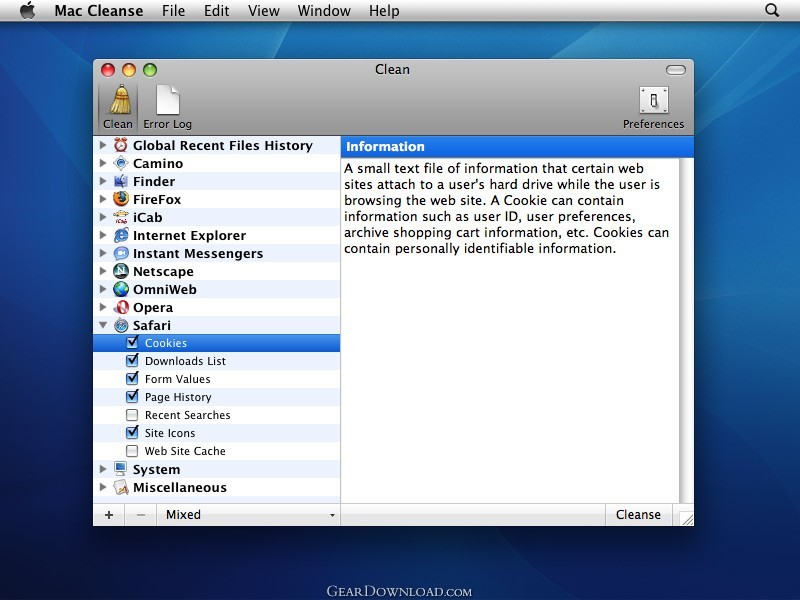
Task: Open Preferences switch icon
Action: [654, 100]
